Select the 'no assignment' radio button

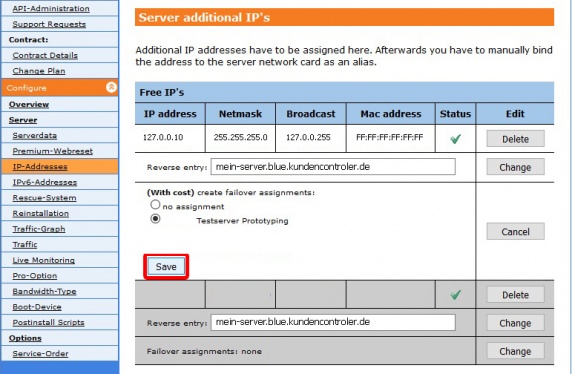pyautogui.click(x=155, y=205)
